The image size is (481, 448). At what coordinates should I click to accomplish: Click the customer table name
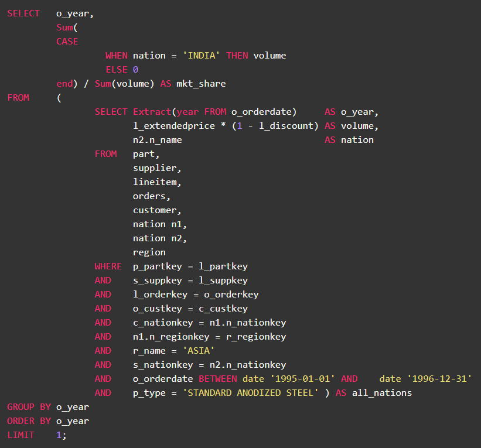pos(155,210)
